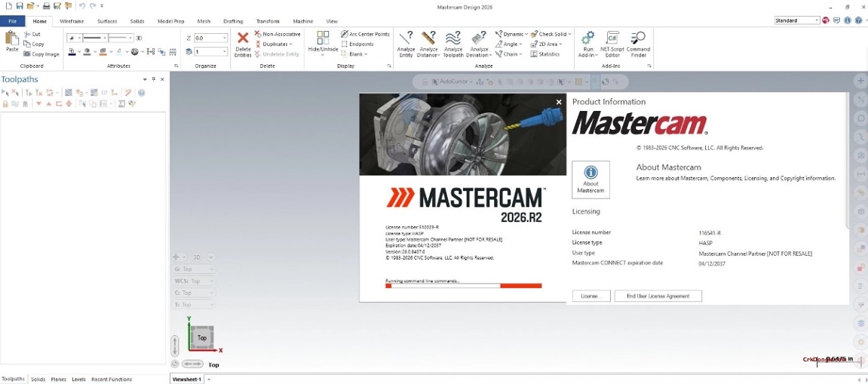Click the Cut scissors icon
This screenshot has width=868, height=384.
pyautogui.click(x=27, y=35)
